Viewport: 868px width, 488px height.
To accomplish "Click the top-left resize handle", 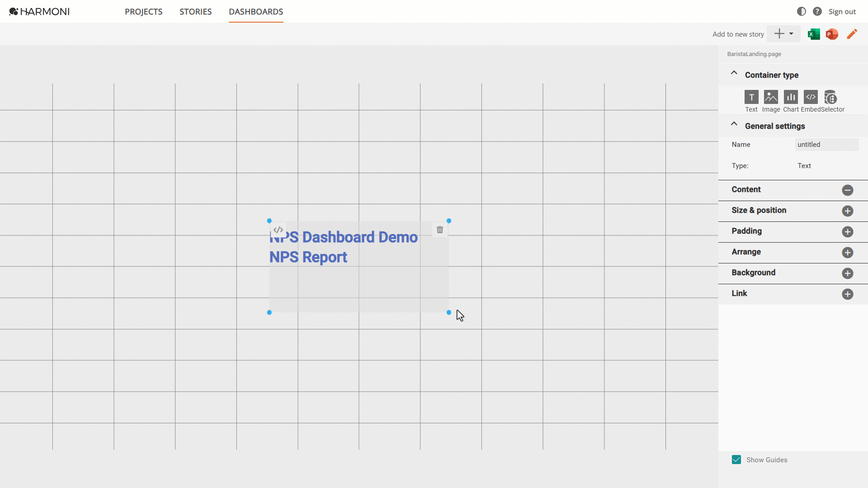I will point(269,221).
